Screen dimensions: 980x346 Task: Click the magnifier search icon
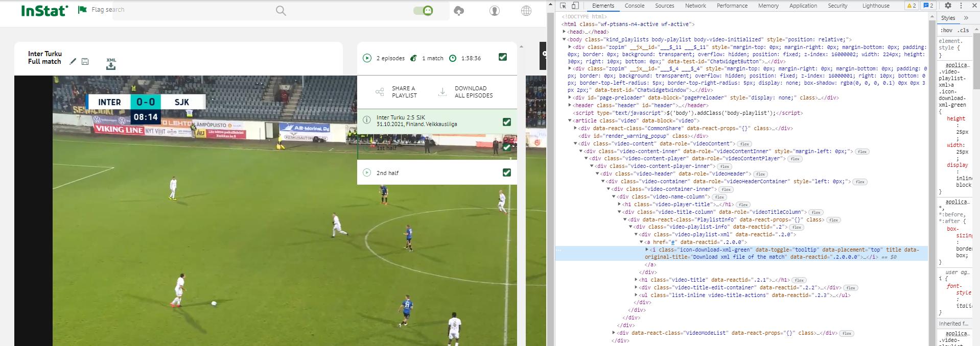(281, 10)
